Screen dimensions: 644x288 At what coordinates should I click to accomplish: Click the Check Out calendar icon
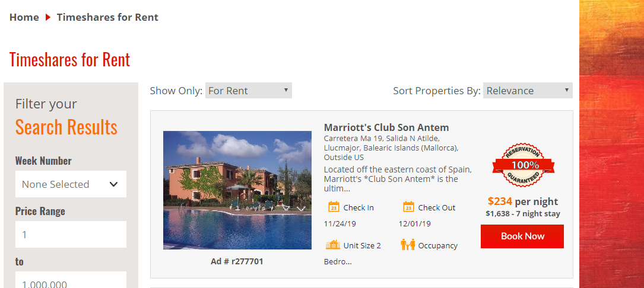click(408, 207)
